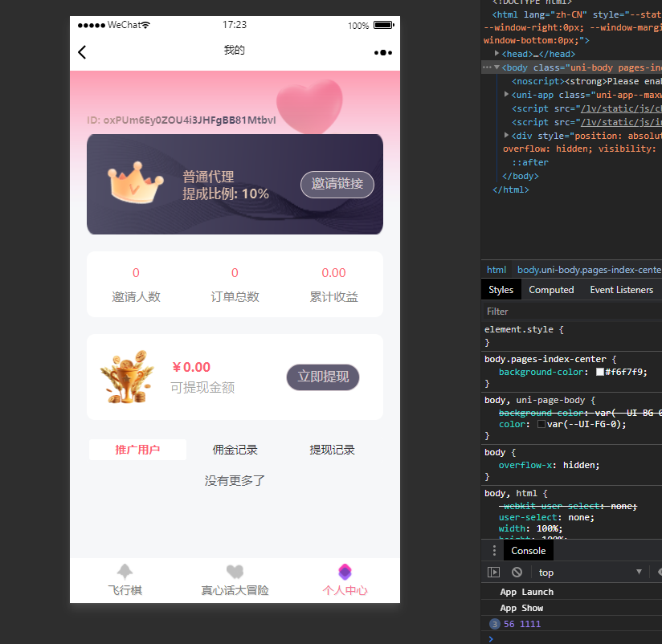Image resolution: width=662 pixels, height=644 pixels.
Task: Click the gold trophy icon beside 可提现金额
Action: (129, 377)
